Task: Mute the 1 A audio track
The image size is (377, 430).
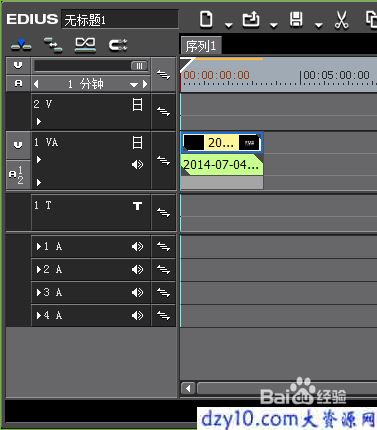Action: (137, 247)
